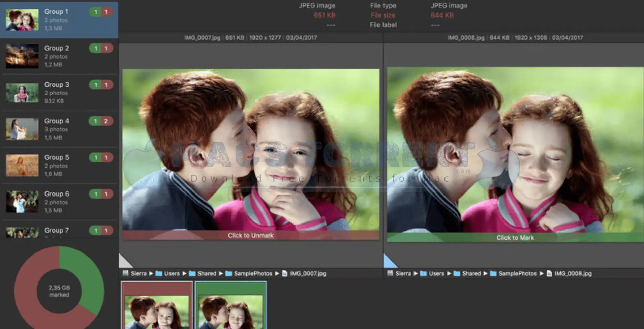Select Group 7 in the sidebar

pos(59,230)
